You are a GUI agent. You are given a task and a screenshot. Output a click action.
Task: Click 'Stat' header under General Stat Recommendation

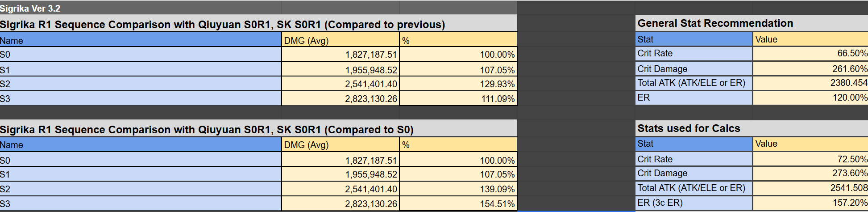pyautogui.click(x=694, y=39)
